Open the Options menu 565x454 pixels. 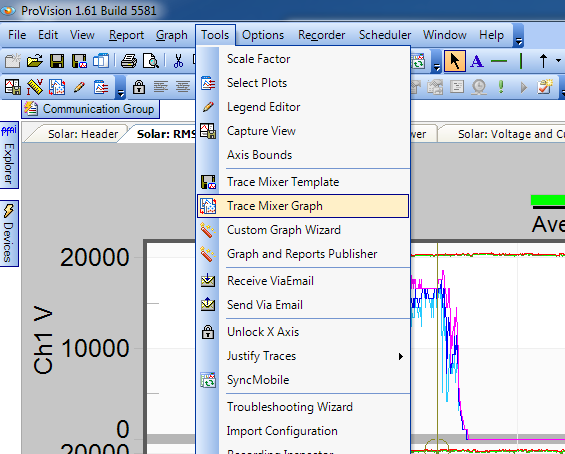[x=263, y=35]
